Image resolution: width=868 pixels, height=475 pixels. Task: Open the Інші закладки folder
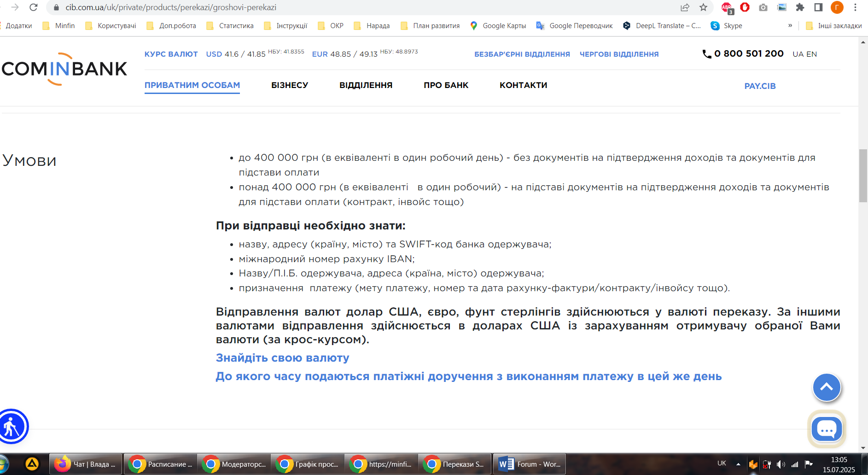tap(834, 26)
